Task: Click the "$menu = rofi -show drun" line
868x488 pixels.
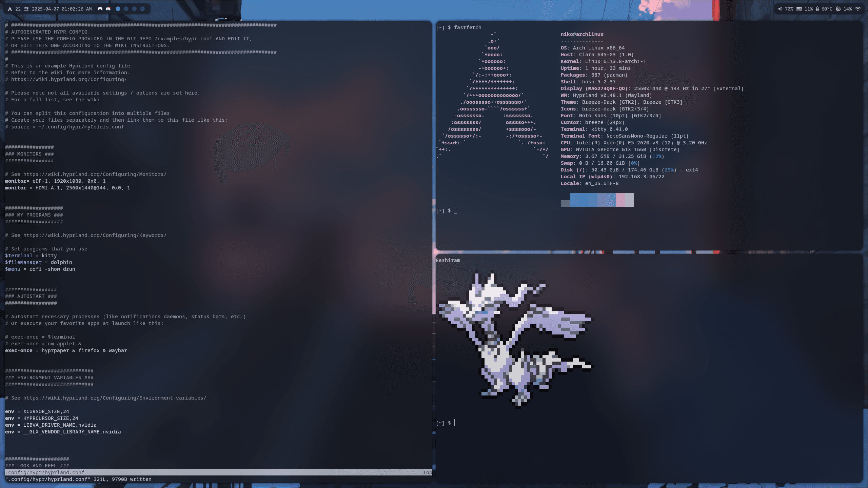Action: click(x=40, y=269)
